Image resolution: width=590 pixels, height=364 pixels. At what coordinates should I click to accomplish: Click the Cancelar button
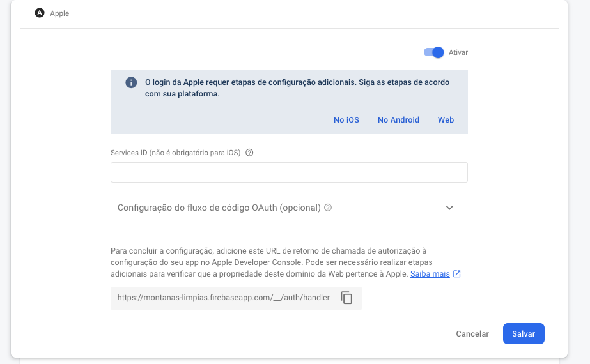click(472, 334)
